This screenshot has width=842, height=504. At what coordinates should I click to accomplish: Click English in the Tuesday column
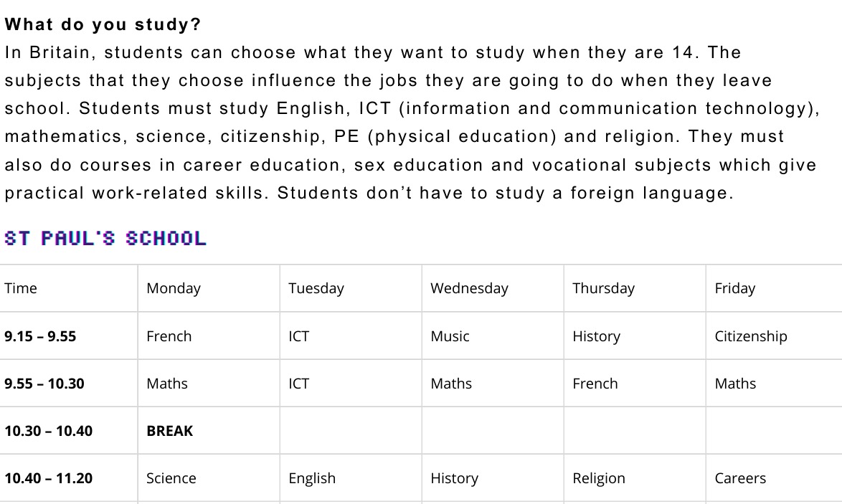[312, 478]
